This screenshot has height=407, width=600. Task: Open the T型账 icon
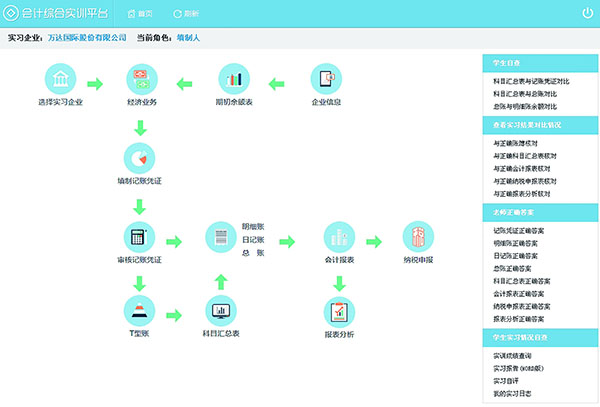[x=139, y=312]
